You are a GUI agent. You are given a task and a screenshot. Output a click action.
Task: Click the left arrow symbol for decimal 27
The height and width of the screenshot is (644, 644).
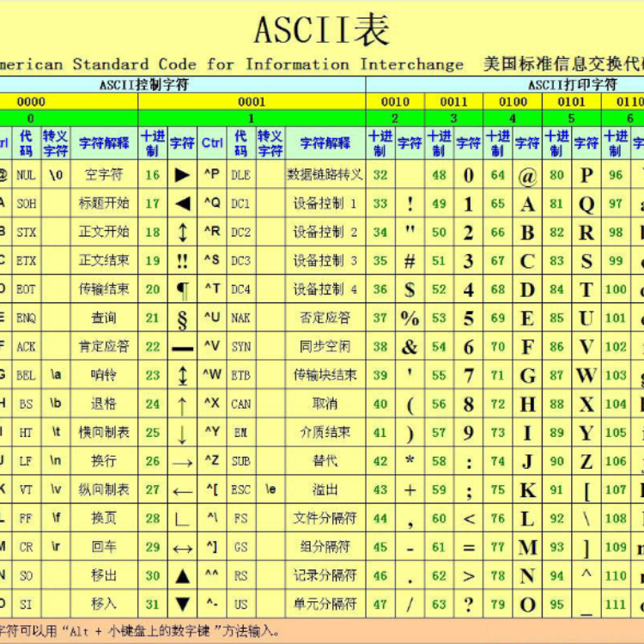click(182, 490)
